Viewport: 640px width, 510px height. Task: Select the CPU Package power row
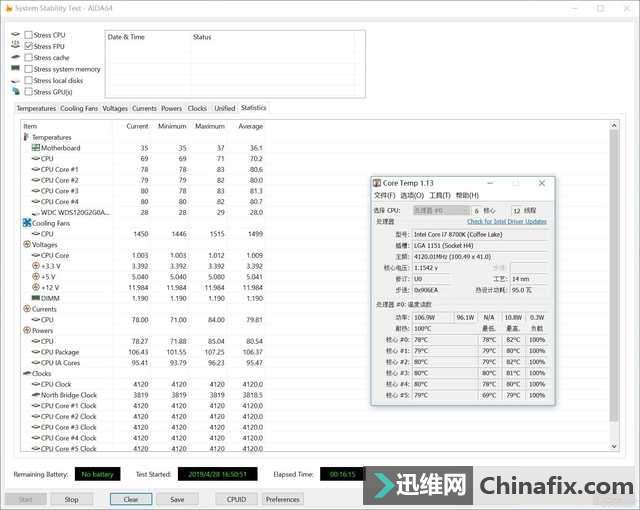pyautogui.click(x=143, y=352)
